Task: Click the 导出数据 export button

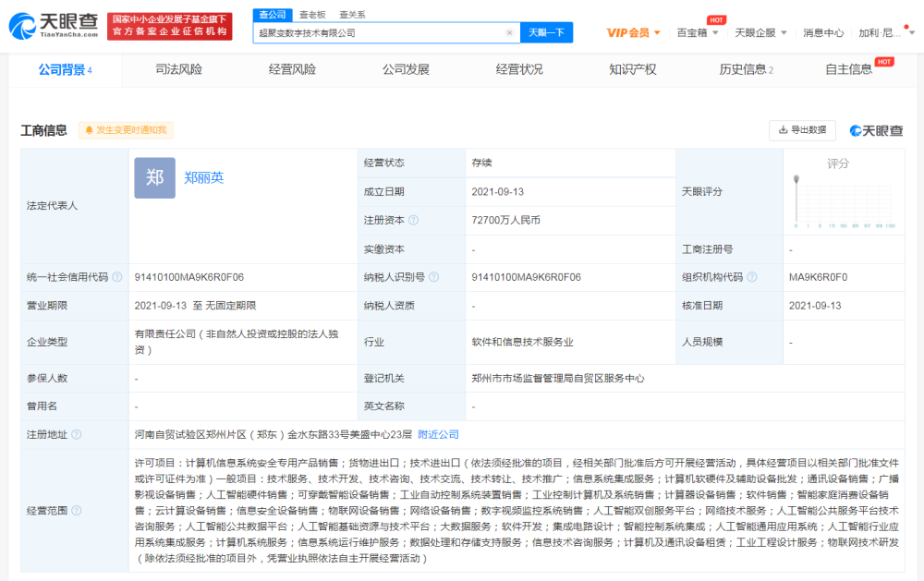Action: click(x=803, y=130)
